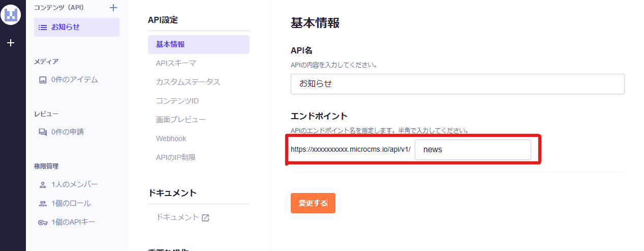The image size is (644, 251).
Task: Click plus icon next to コンテンツ（API）
Action: 113,8
